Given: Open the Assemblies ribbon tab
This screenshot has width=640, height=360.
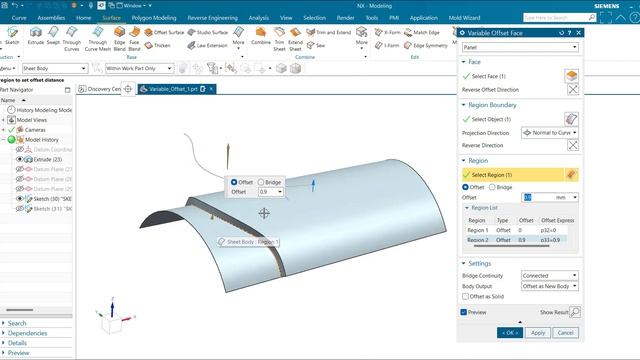Looking at the screenshot, I should point(51,18).
